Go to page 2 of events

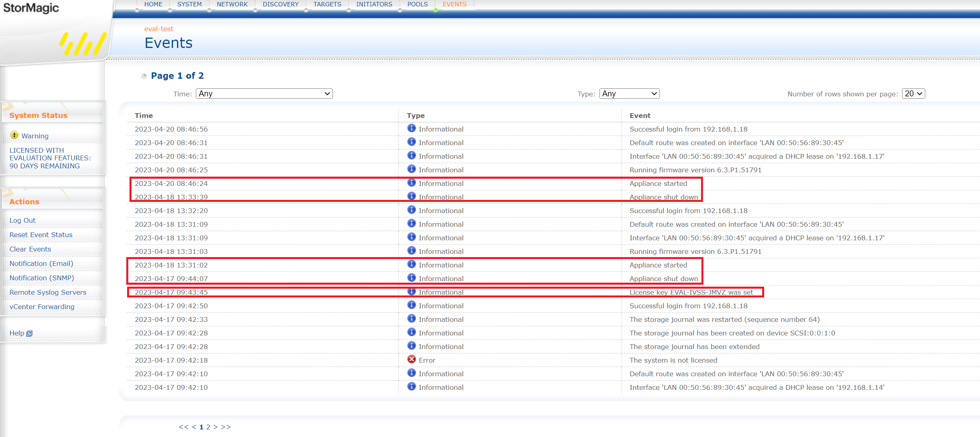coord(208,427)
